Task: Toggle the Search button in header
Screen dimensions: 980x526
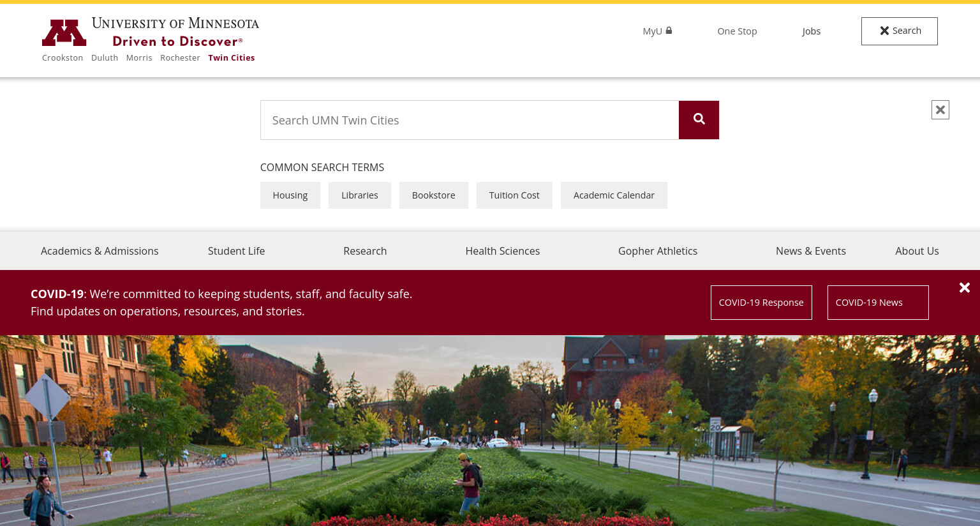Action: tap(899, 31)
